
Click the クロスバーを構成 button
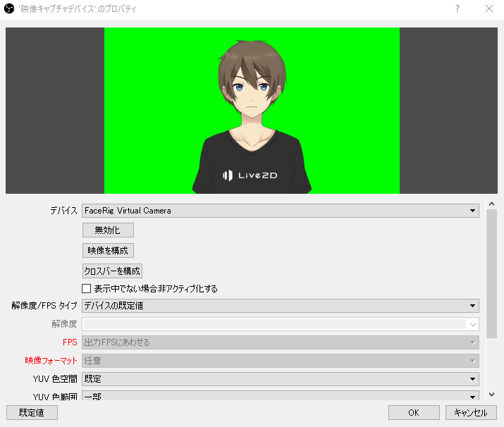click(112, 271)
